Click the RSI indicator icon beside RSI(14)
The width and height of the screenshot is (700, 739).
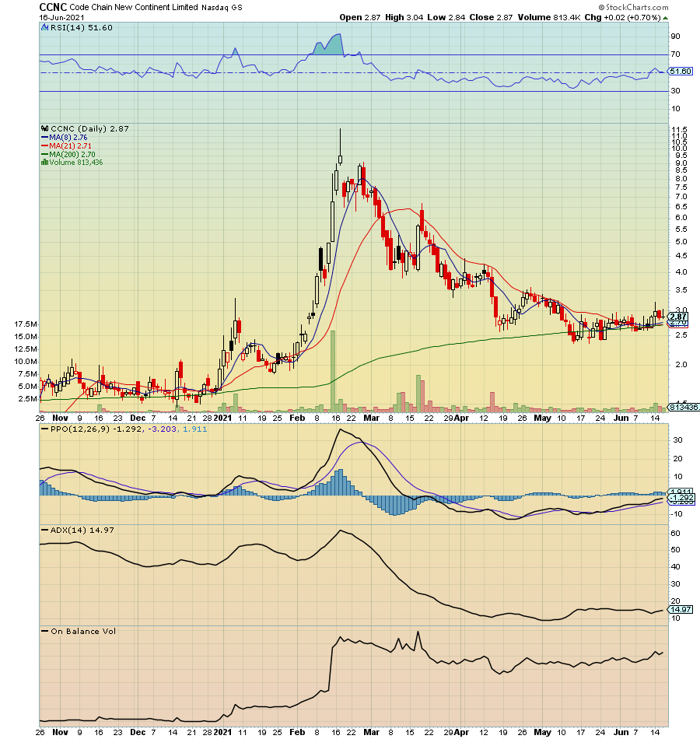pos(45,28)
